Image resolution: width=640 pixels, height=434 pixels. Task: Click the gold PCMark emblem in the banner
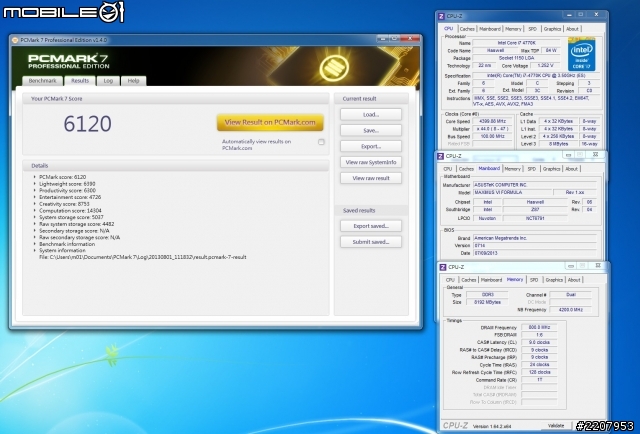pyautogui.click(x=334, y=68)
